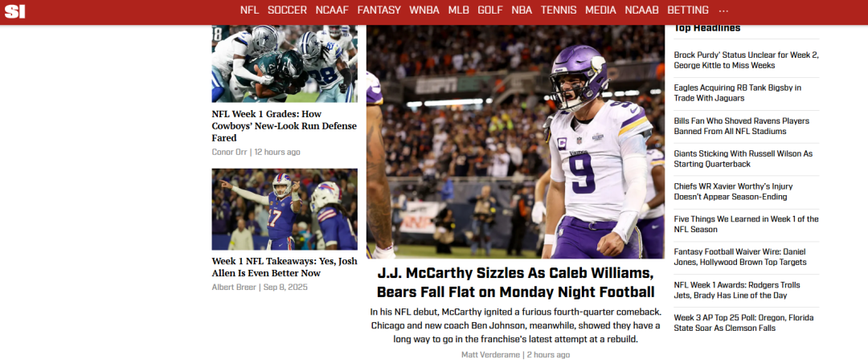Viewport: 868px width, 363px height.
Task: Select FANTASY in the navigation bar
Action: (x=379, y=10)
